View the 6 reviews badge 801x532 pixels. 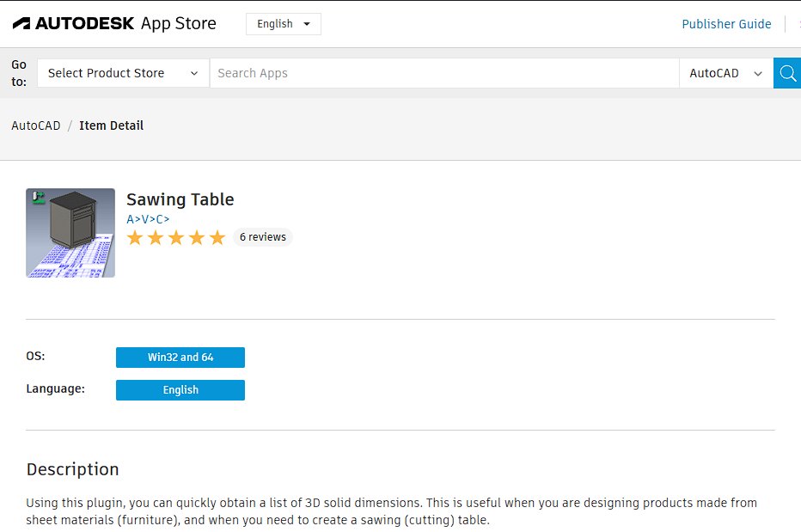(x=263, y=237)
